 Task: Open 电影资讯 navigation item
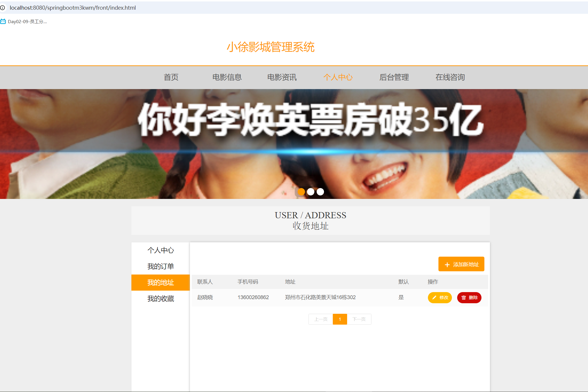point(282,77)
